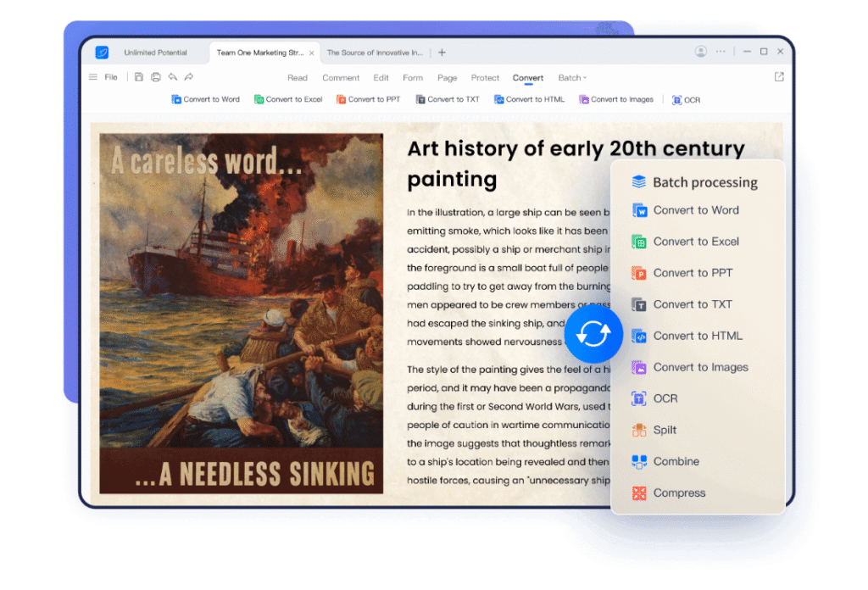Close the application window
The image size is (868, 590).
(x=780, y=52)
